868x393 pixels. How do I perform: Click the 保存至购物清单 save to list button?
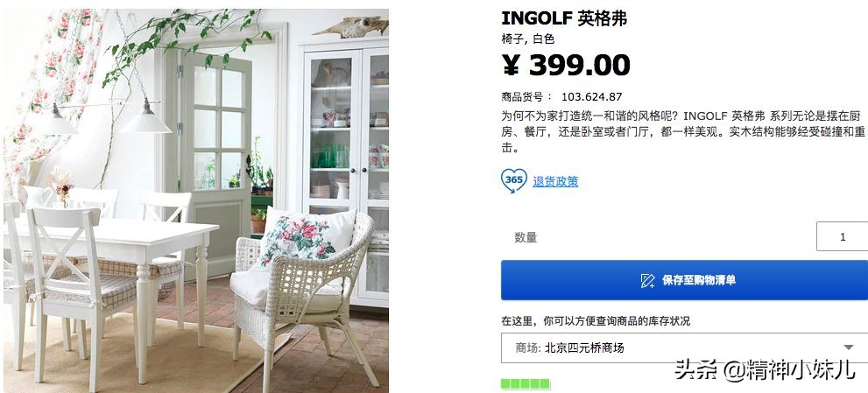pyautogui.click(x=684, y=280)
